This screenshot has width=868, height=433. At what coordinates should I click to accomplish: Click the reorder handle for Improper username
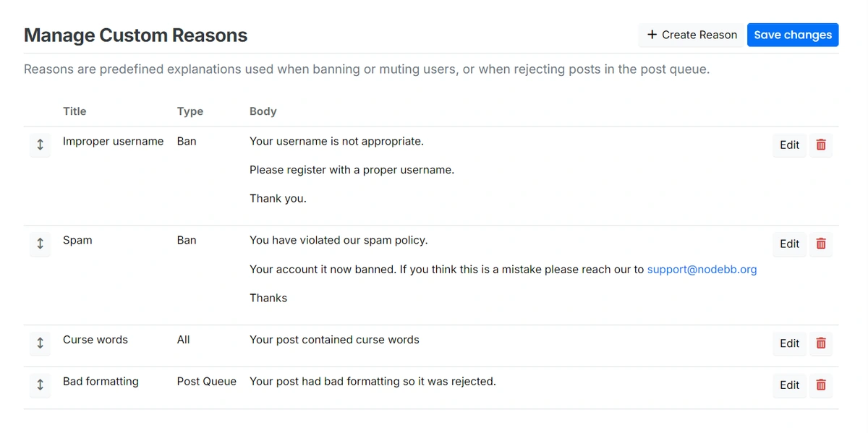[40, 145]
